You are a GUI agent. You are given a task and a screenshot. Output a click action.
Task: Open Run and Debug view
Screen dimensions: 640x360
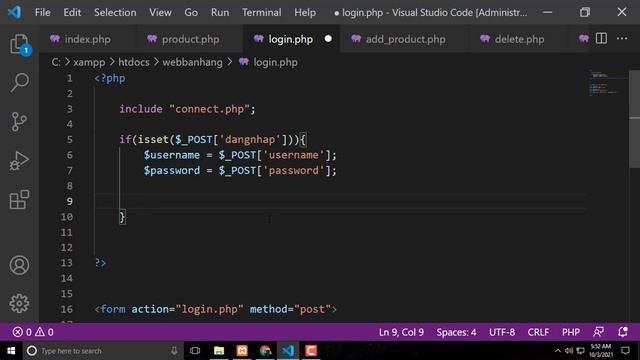(19, 160)
